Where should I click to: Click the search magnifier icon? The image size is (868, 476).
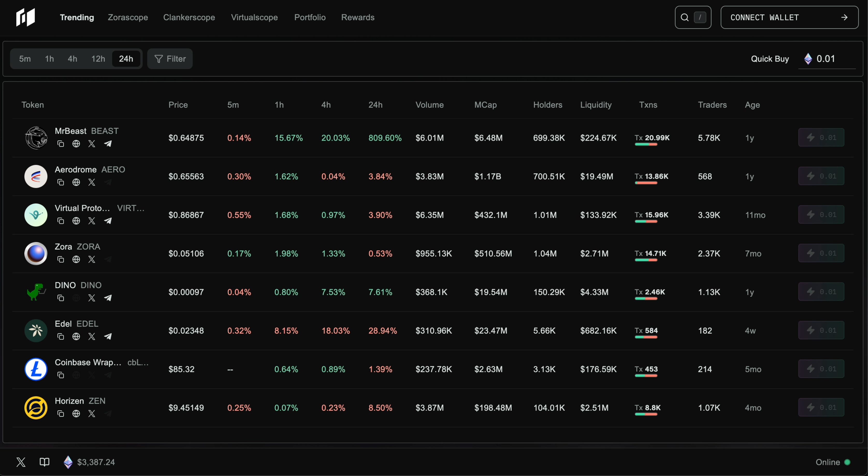(x=684, y=18)
